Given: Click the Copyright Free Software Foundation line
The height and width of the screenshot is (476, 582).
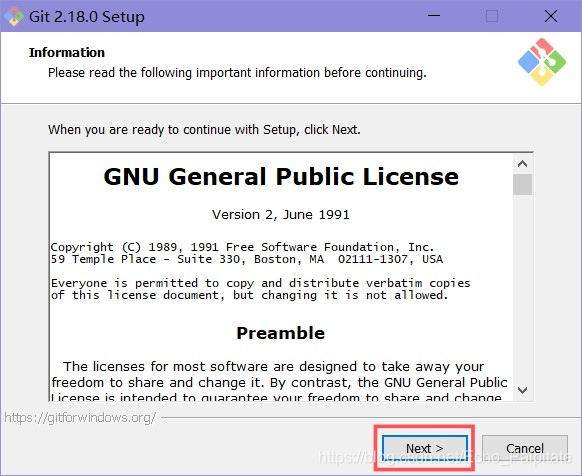Looking at the screenshot, I should (x=242, y=247).
